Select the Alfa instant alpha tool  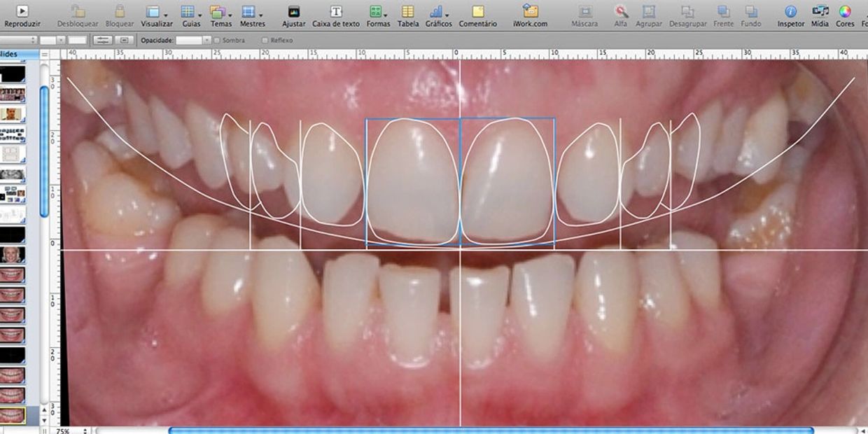620,12
